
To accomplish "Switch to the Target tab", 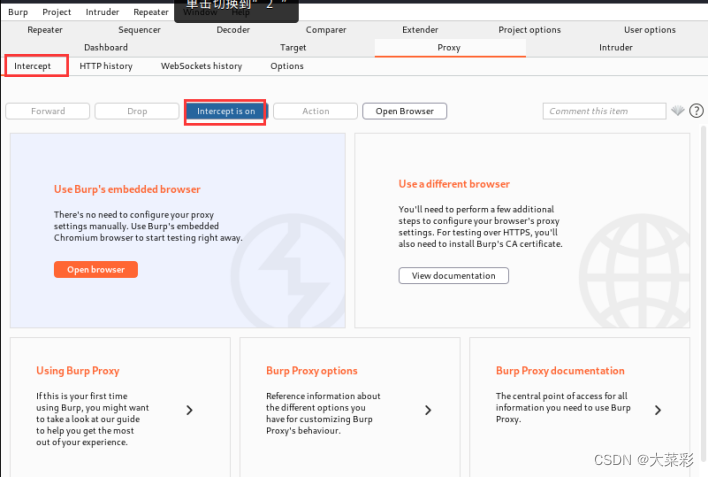I will (x=293, y=47).
